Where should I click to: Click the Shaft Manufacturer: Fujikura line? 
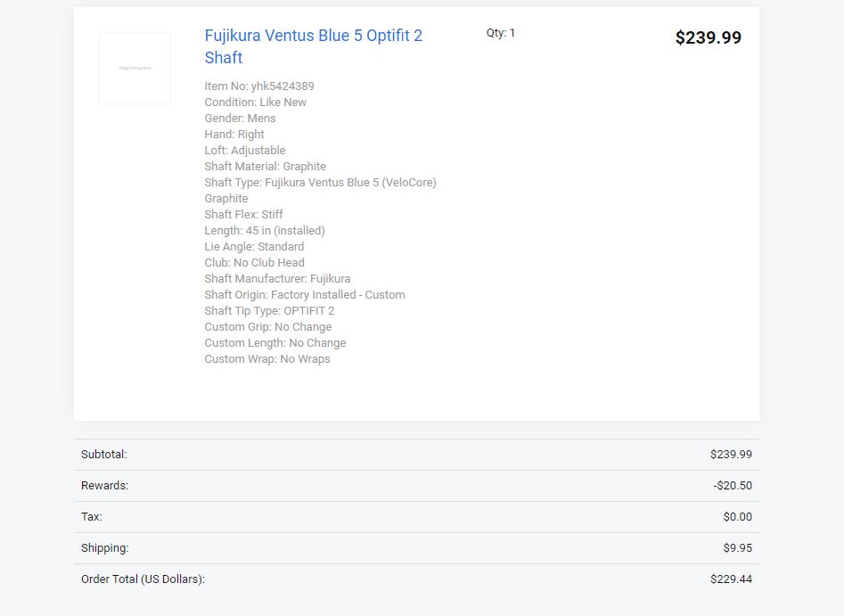pyautogui.click(x=277, y=279)
